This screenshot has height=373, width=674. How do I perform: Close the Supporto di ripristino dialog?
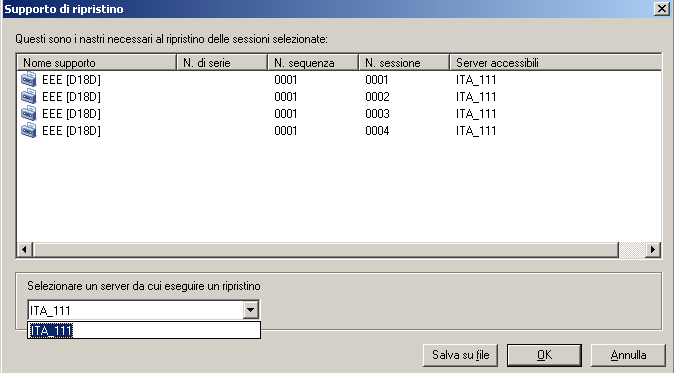pyautogui.click(x=662, y=9)
